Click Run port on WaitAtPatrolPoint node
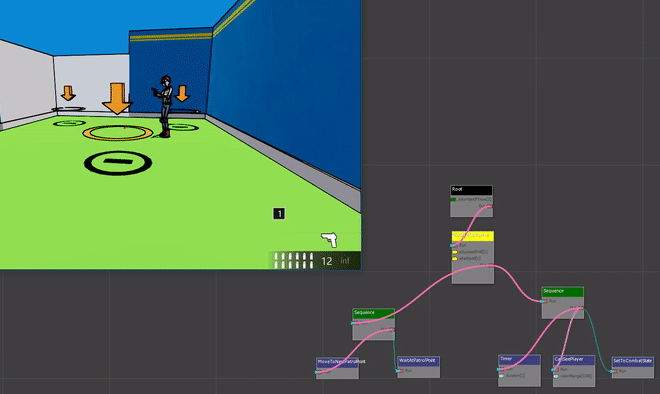The width and height of the screenshot is (660, 394). (400, 371)
